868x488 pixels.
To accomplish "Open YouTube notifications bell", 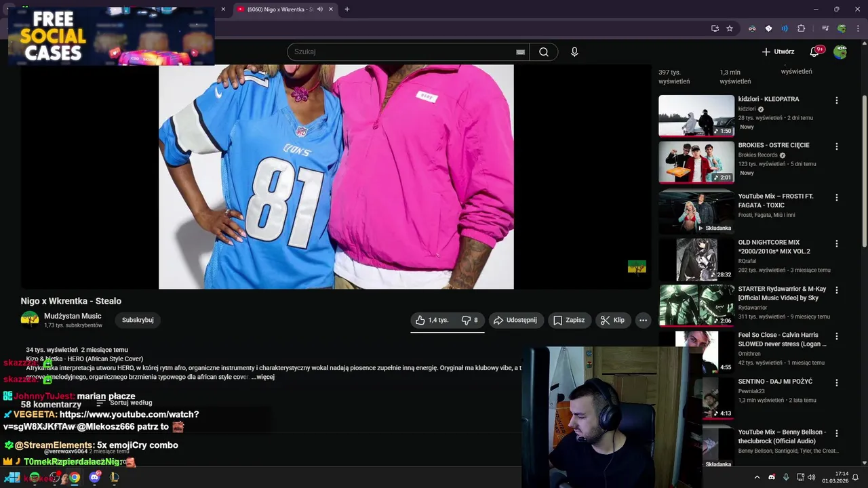I will tap(815, 52).
